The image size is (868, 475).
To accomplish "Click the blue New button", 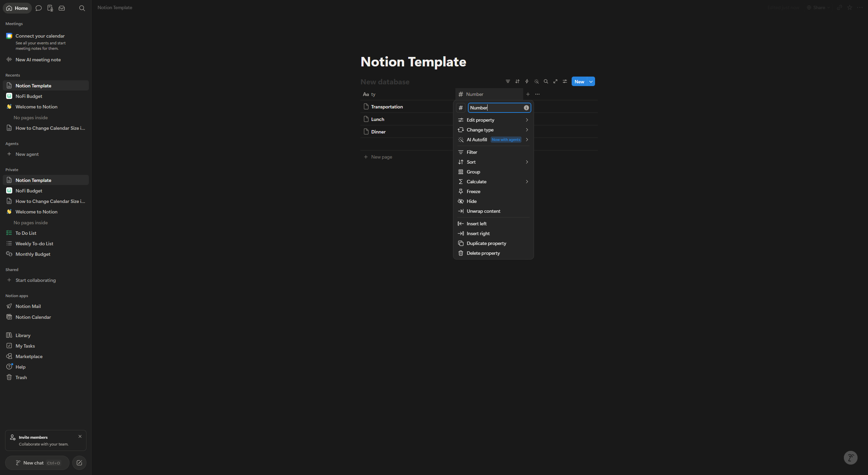I will pyautogui.click(x=579, y=82).
